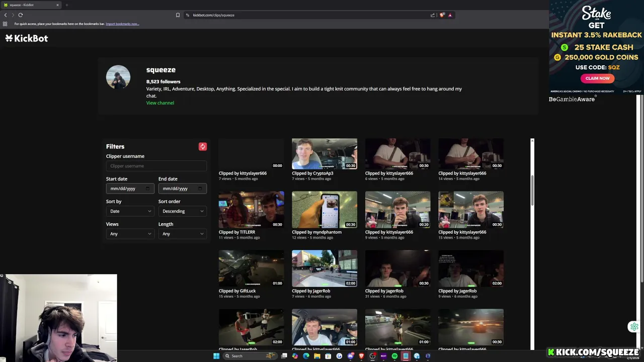Close the squeeze - KickBot tab
This screenshot has height=362, width=644.
pos(57,5)
